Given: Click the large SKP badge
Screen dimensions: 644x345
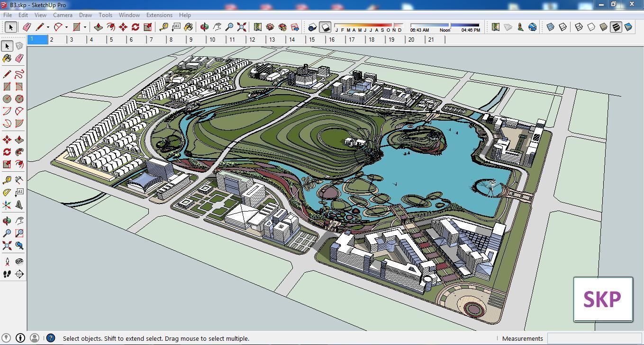Looking at the screenshot, I should pyautogui.click(x=603, y=299).
